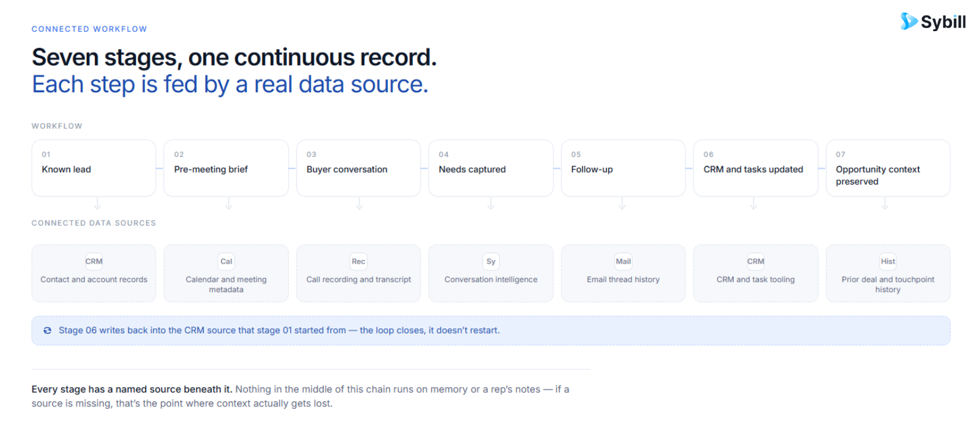
Task: Select the Buyer conversation stage card
Action: tap(359, 168)
